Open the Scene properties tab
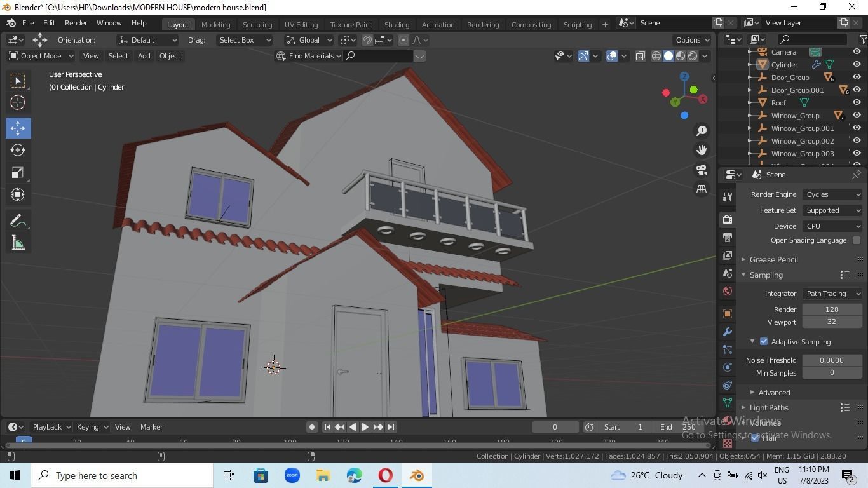Viewport: 868px width, 488px height. coord(728,273)
